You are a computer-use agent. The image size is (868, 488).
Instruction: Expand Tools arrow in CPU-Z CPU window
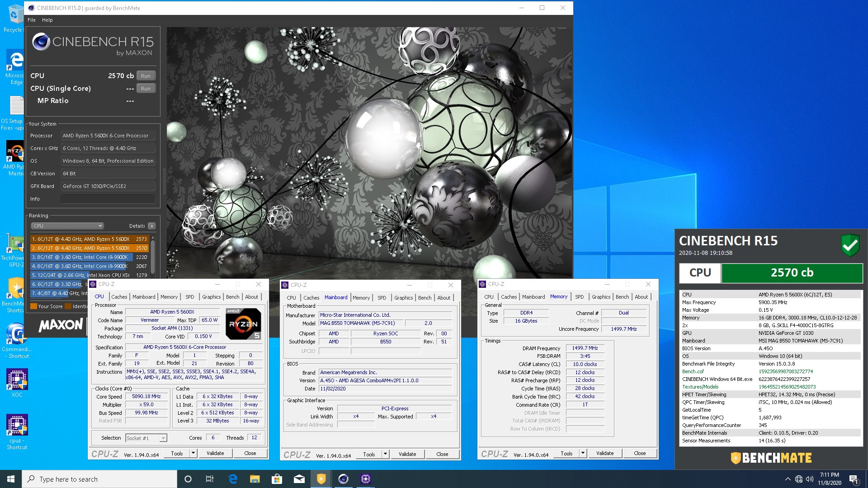(193, 453)
